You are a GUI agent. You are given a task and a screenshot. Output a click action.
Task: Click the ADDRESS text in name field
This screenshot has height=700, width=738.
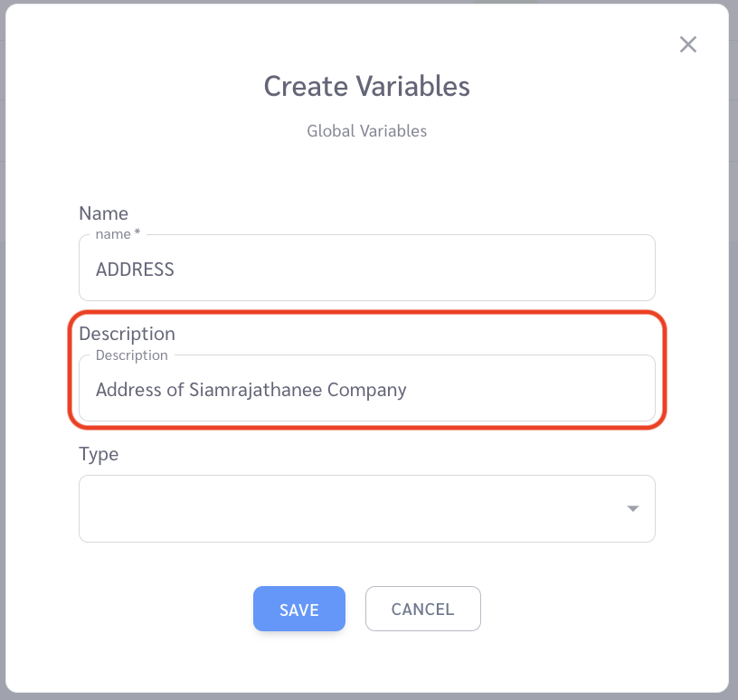(135, 270)
